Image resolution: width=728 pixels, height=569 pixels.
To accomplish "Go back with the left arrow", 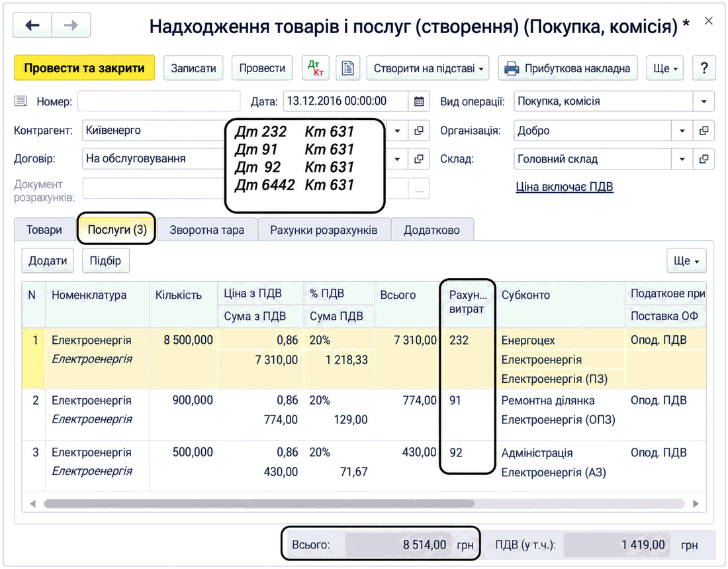I will (32, 25).
